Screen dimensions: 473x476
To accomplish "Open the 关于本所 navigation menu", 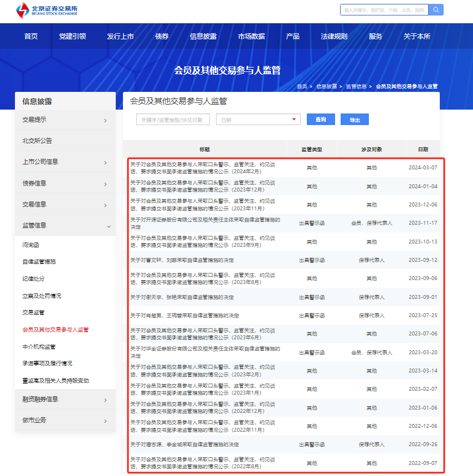I will tap(417, 36).
